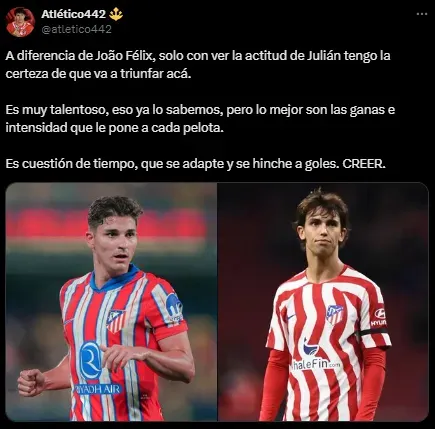
Task: Click the line starting 'Es cuestión de tiempo'
Action: coord(195,164)
